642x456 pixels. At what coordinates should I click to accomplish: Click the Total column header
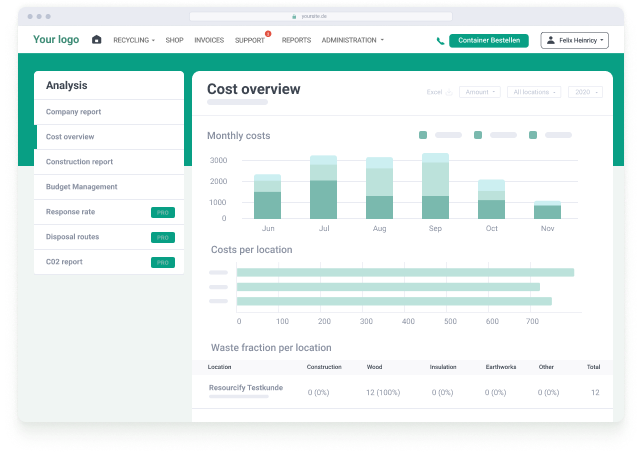(593, 367)
